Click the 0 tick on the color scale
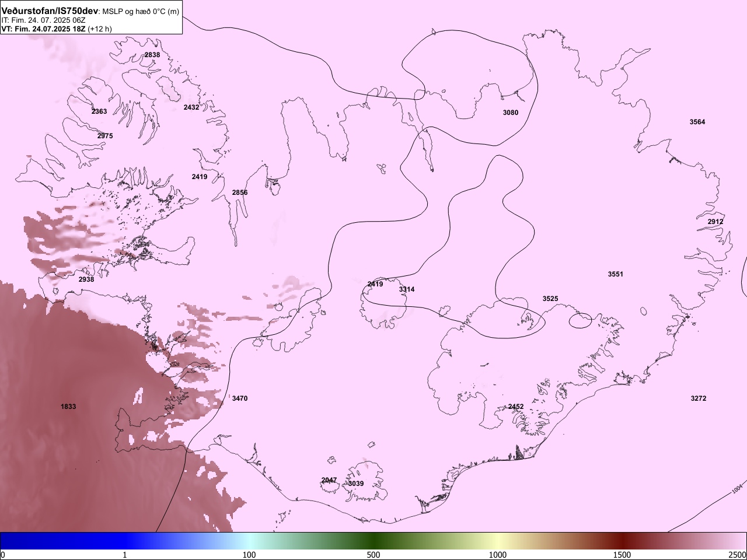This screenshot has height=560, width=747. point(3,555)
